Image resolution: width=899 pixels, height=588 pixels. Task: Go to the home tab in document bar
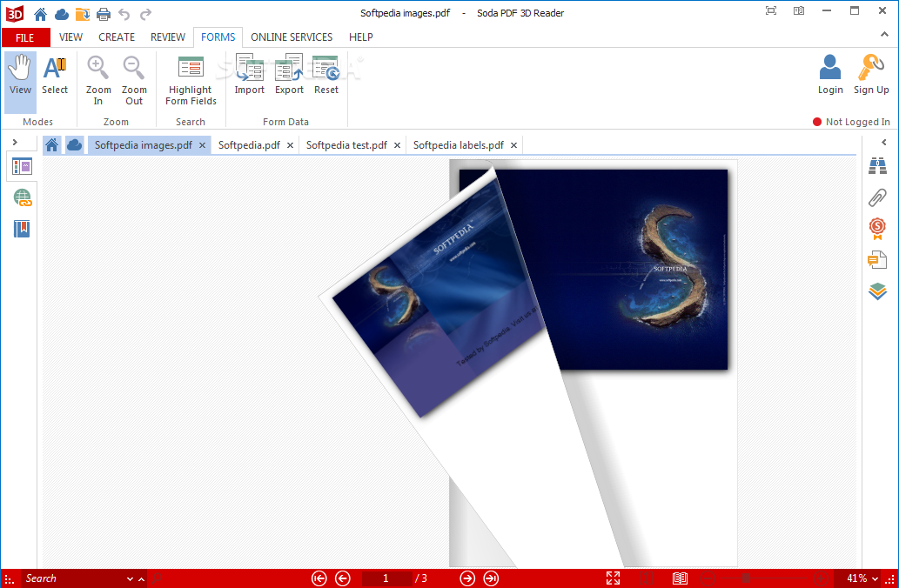tap(51, 145)
